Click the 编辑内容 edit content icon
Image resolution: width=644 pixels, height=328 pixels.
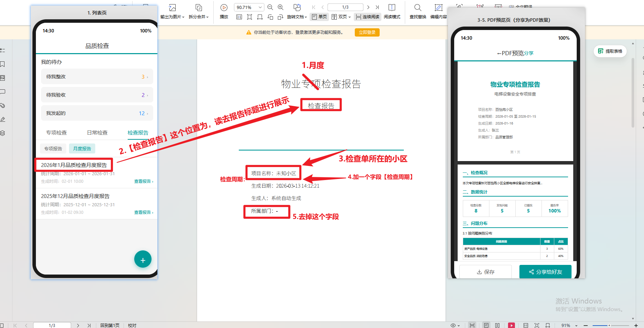tap(438, 11)
